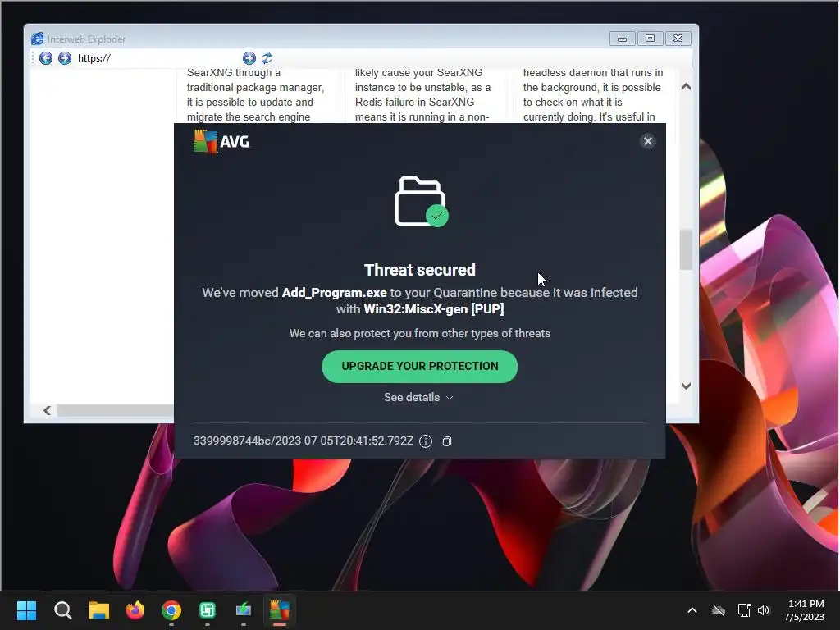This screenshot has width=840, height=630.
Task: Click the AVG logo in popup
Action: click(x=221, y=141)
